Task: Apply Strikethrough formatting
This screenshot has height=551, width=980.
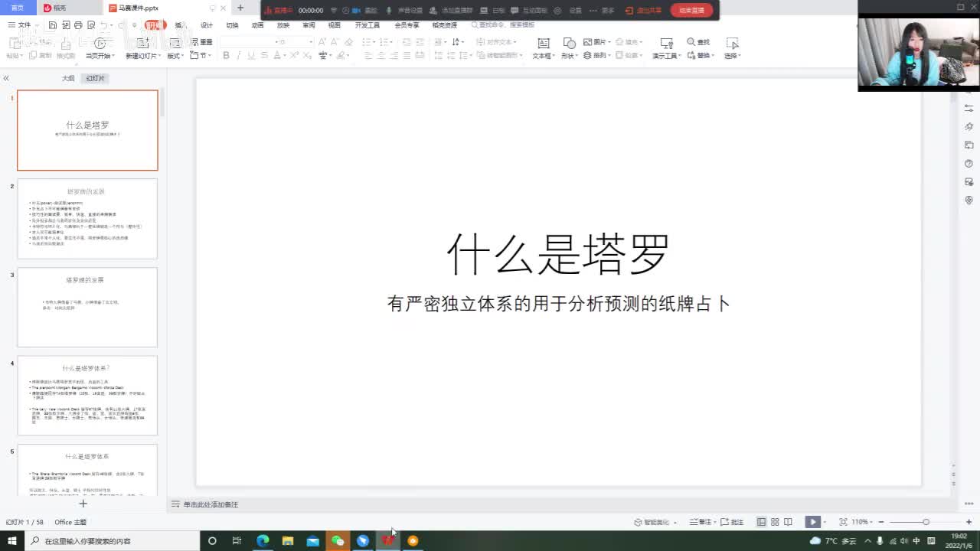Action: point(264,55)
